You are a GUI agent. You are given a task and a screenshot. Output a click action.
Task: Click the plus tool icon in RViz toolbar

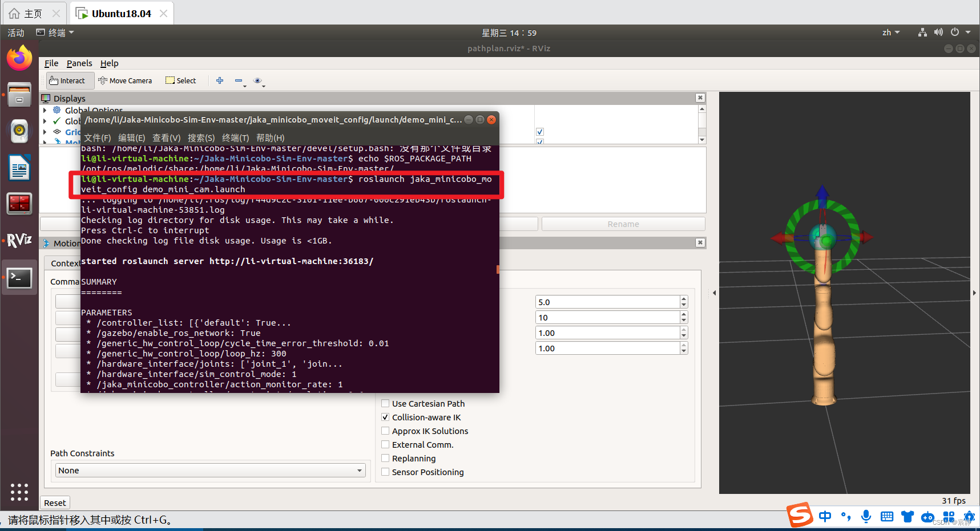(x=220, y=80)
